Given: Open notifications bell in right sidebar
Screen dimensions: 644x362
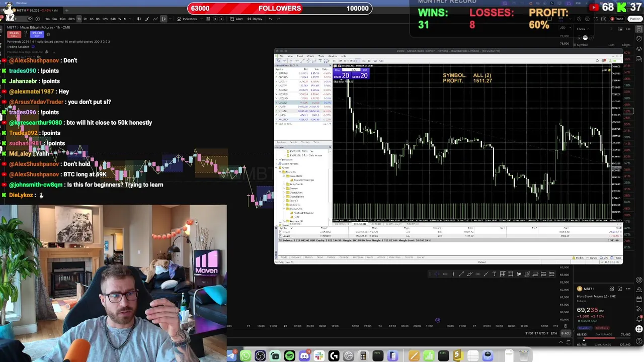Looking at the screenshot, I should (639, 319).
